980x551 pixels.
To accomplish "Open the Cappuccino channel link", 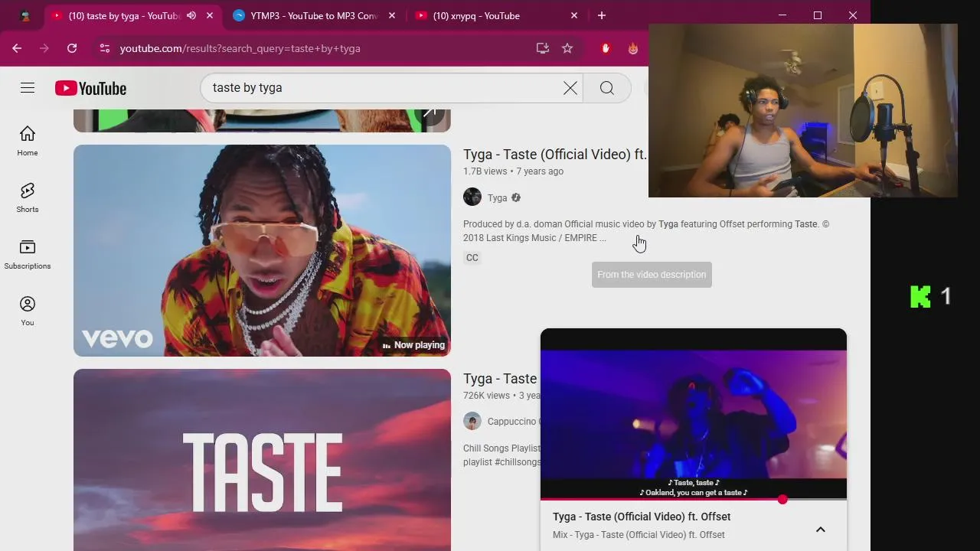I will coord(512,422).
